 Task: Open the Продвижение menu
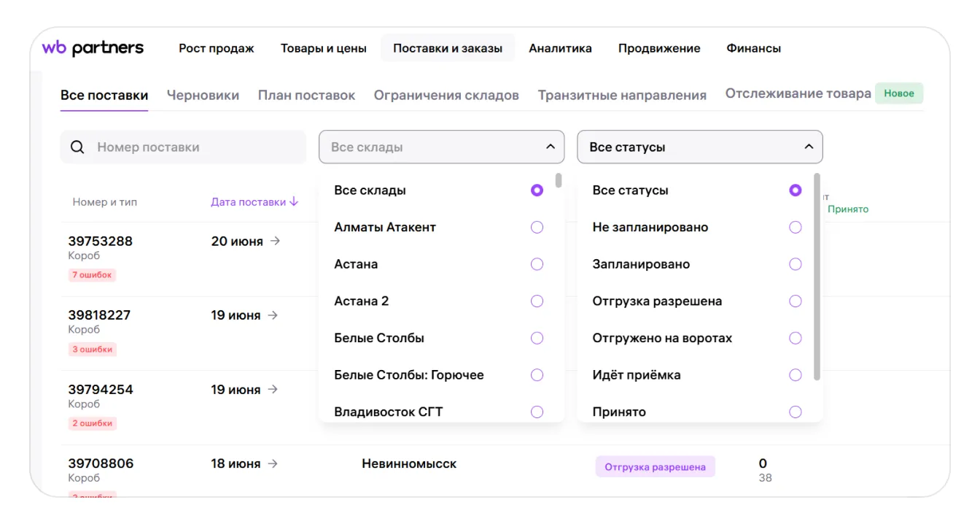[659, 48]
